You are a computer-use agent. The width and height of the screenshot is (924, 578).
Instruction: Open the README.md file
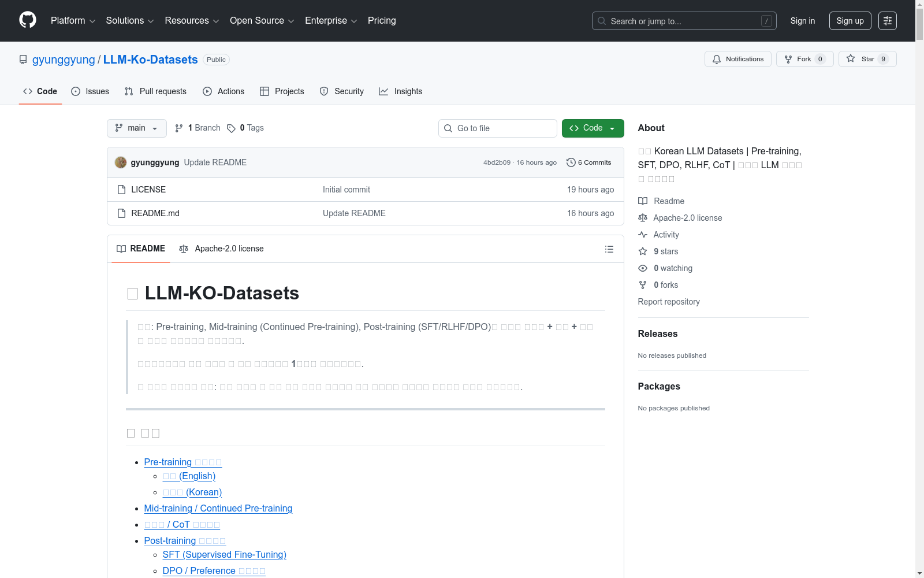[x=155, y=213]
